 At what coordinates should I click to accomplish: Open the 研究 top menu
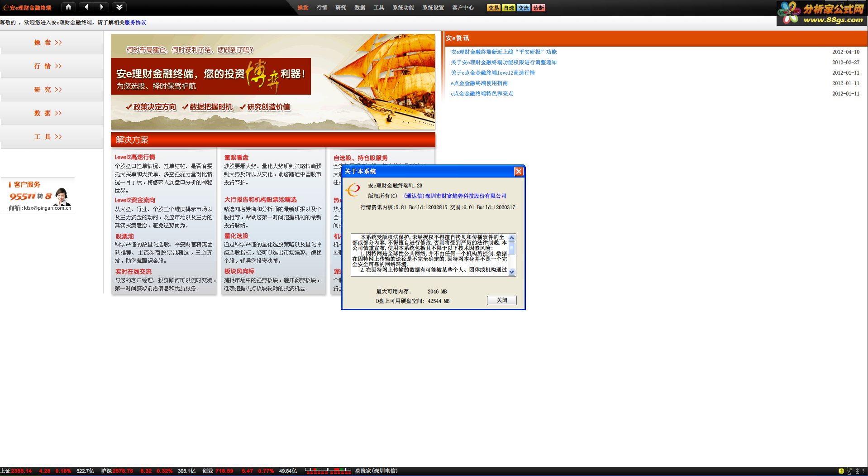pyautogui.click(x=341, y=8)
